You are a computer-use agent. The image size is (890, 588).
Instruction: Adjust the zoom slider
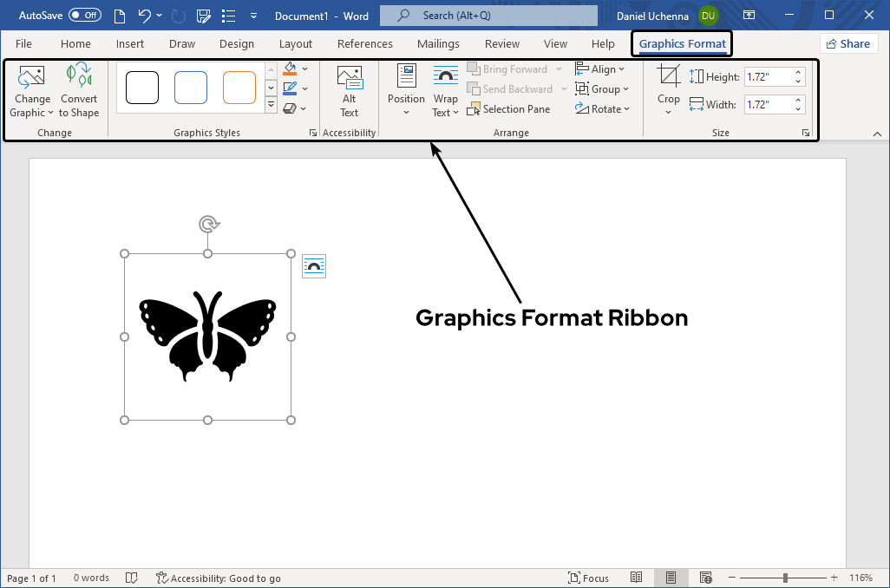783,576
